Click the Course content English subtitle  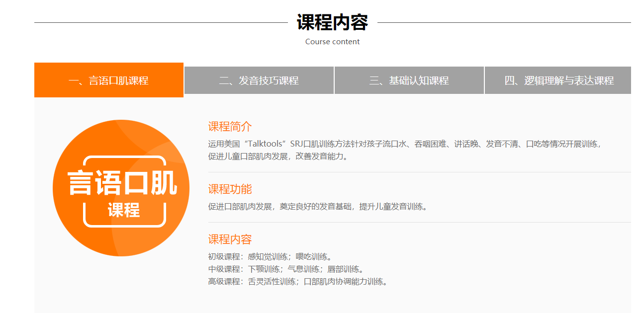point(332,42)
